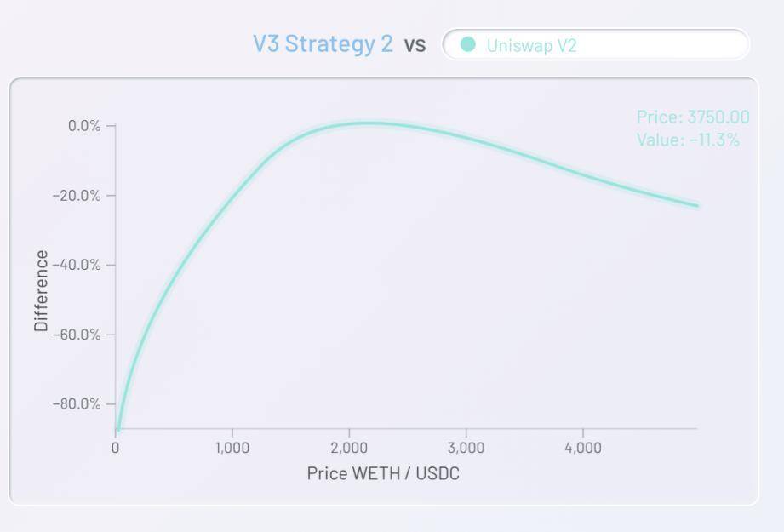The height and width of the screenshot is (532, 784).
Task: Click the Value: -11.3% readout
Action: click(x=688, y=140)
